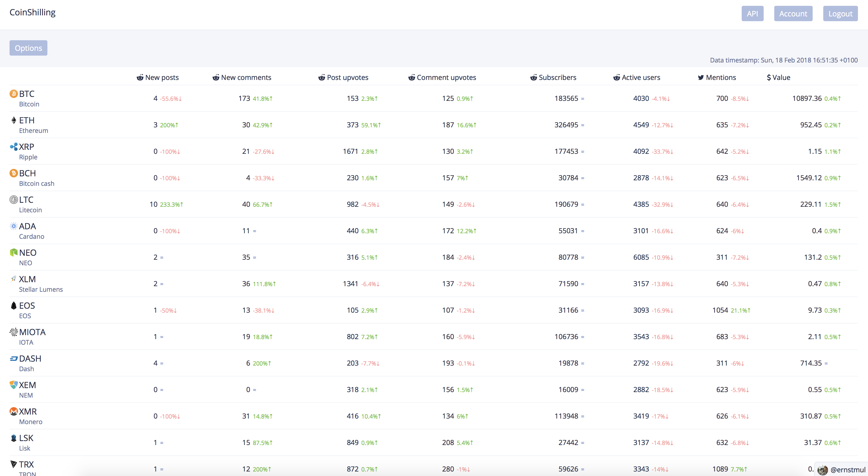Click LTC new posts change 233.3%
The image size is (868, 476).
click(171, 204)
